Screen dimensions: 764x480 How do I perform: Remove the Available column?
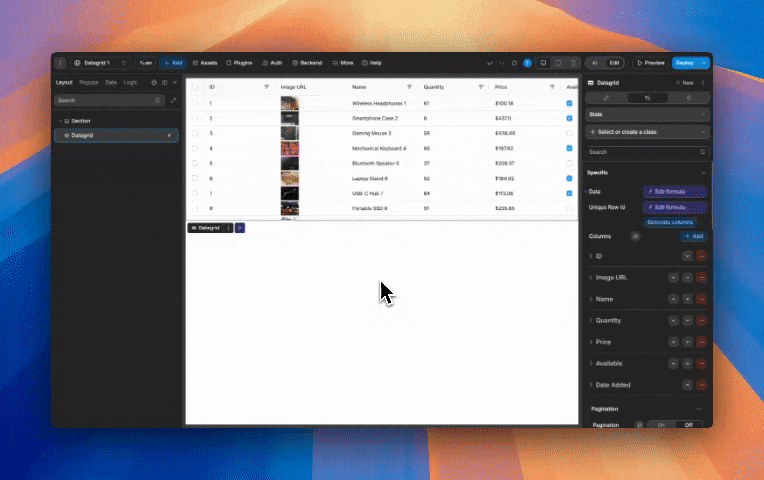point(701,364)
